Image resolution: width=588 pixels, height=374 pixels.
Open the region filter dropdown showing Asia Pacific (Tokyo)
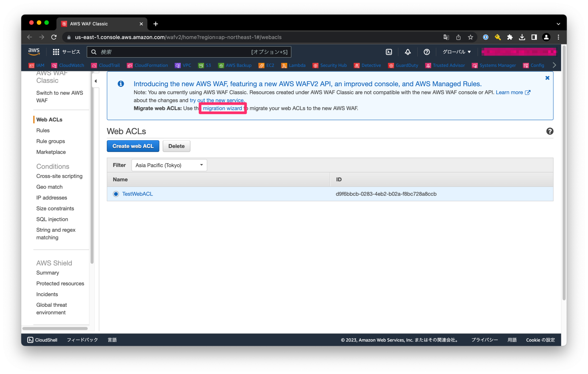169,165
